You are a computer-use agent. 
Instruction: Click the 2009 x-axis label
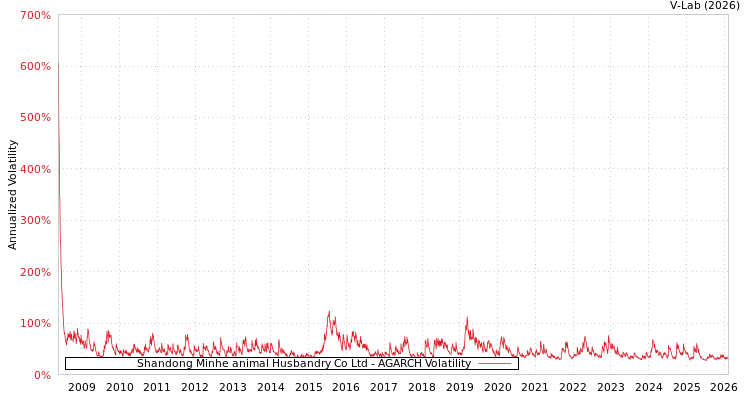(x=82, y=387)
